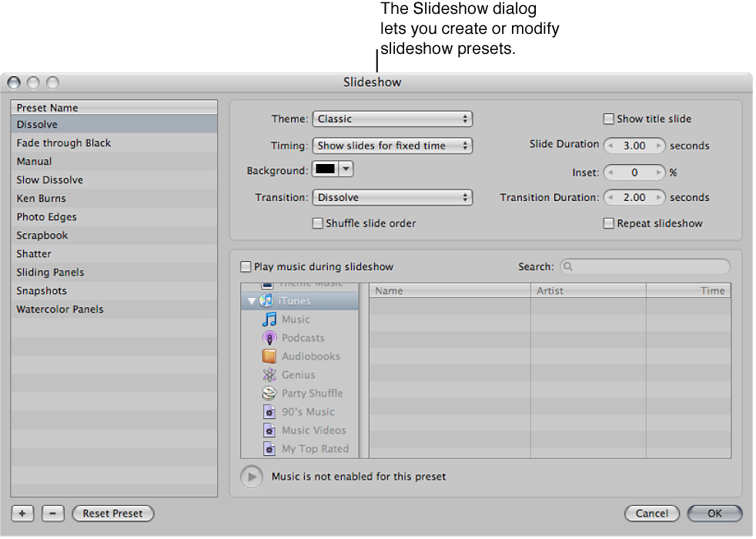Collapse the iTunes disclosure triangle
Viewport: 756px width, 539px height.
pyautogui.click(x=251, y=300)
